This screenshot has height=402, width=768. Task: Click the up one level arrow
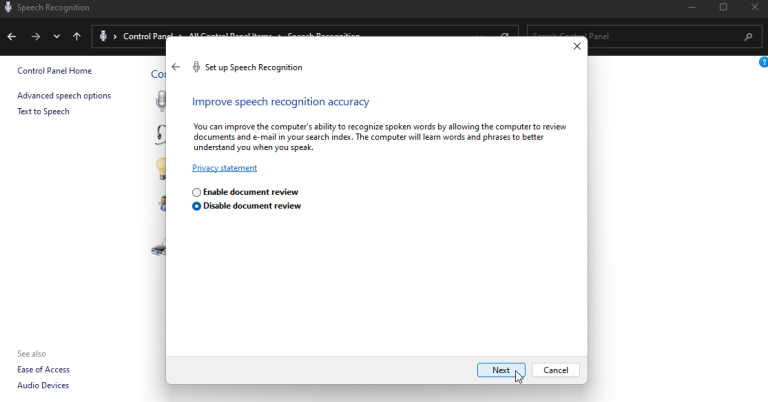click(x=77, y=37)
